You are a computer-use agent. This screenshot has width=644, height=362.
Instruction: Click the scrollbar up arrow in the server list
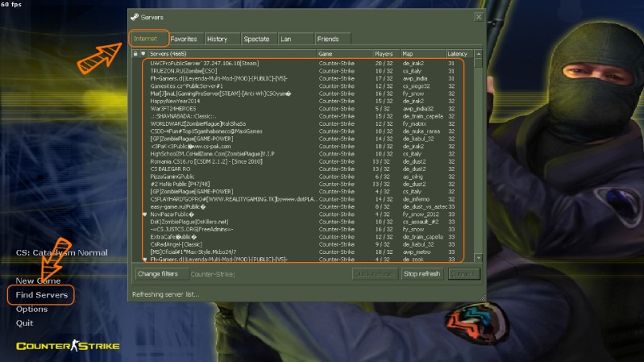[479, 54]
